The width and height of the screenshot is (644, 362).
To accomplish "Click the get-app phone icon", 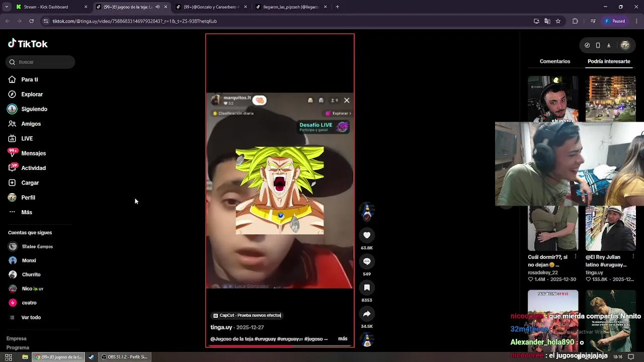I will click(598, 45).
